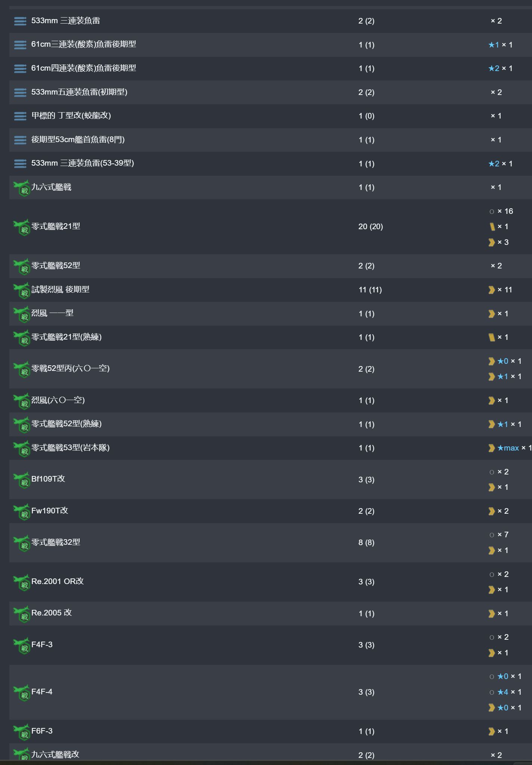Image resolution: width=532 pixels, height=765 pixels.
Task: Click the F6F-3 row name
Action: [x=42, y=731]
